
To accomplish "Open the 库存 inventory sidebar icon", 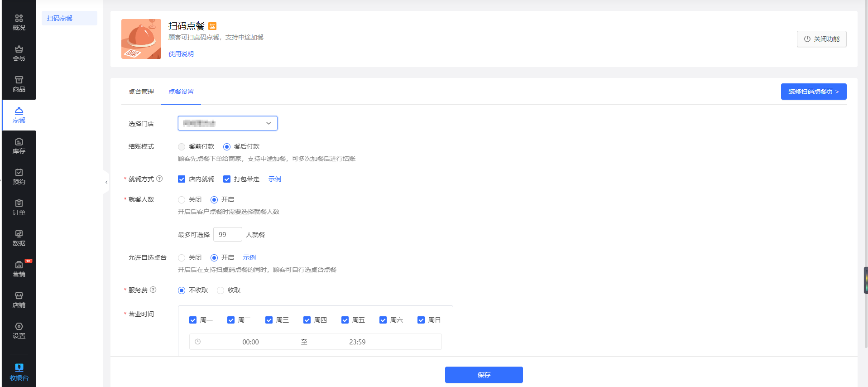I will click(19, 146).
